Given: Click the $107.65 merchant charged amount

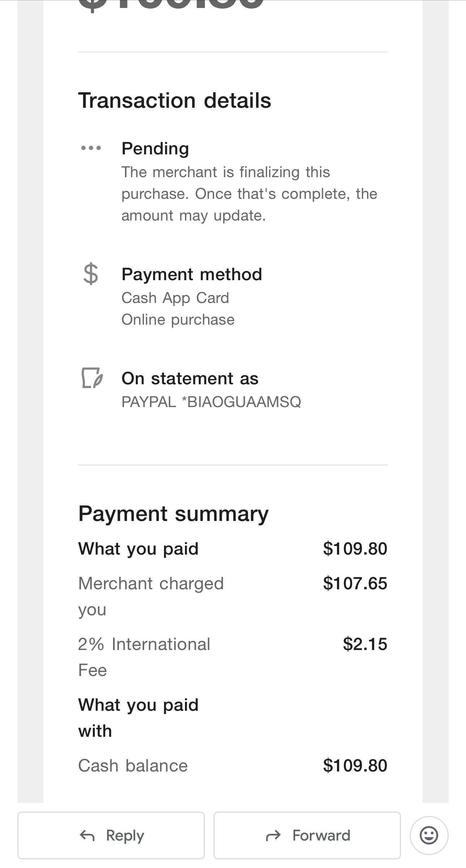Looking at the screenshot, I should (x=355, y=583).
